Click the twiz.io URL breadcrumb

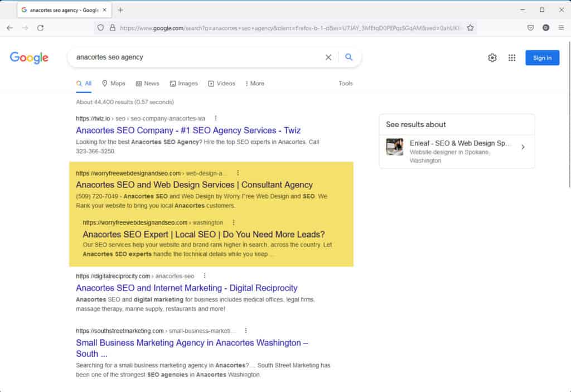coord(141,118)
